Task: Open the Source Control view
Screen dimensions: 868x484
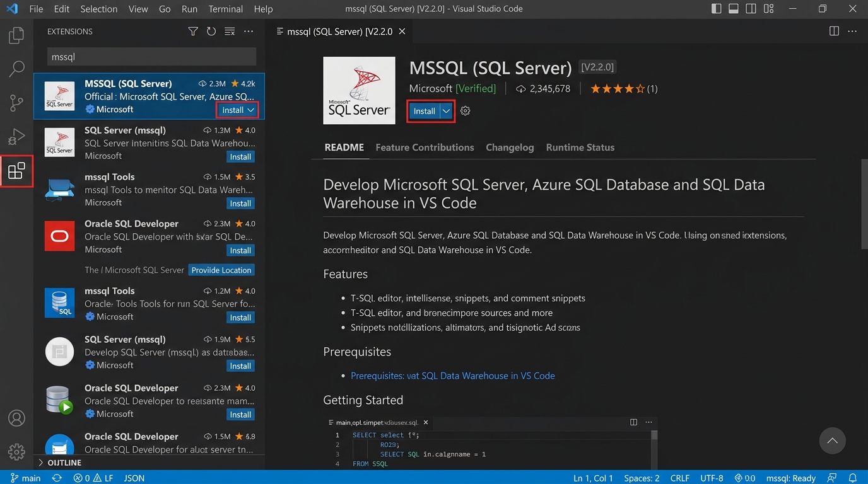Action: point(16,102)
